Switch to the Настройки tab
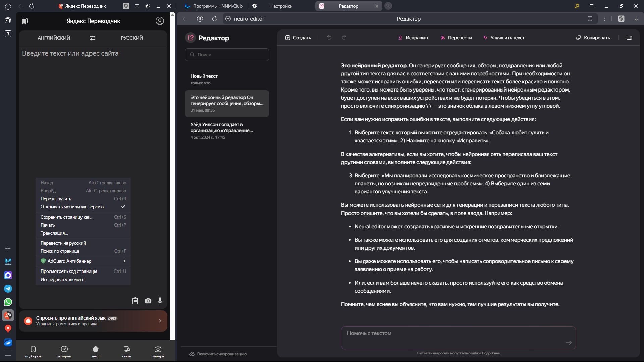644x362 pixels. (x=281, y=6)
